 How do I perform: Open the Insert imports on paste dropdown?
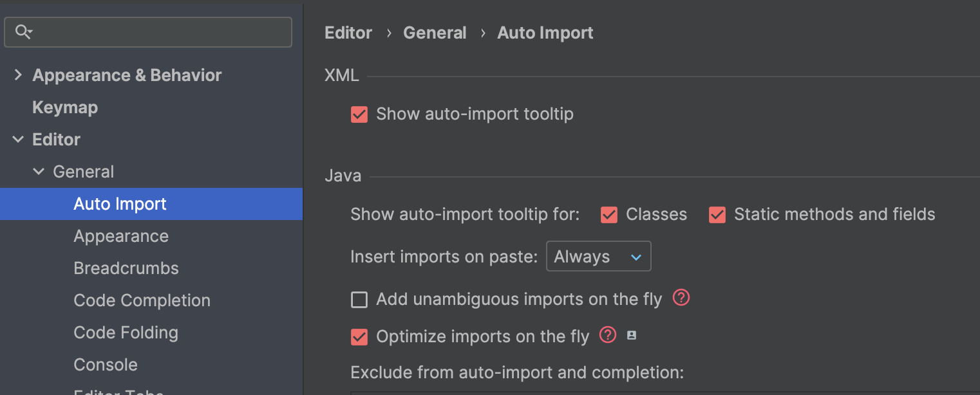pos(598,257)
